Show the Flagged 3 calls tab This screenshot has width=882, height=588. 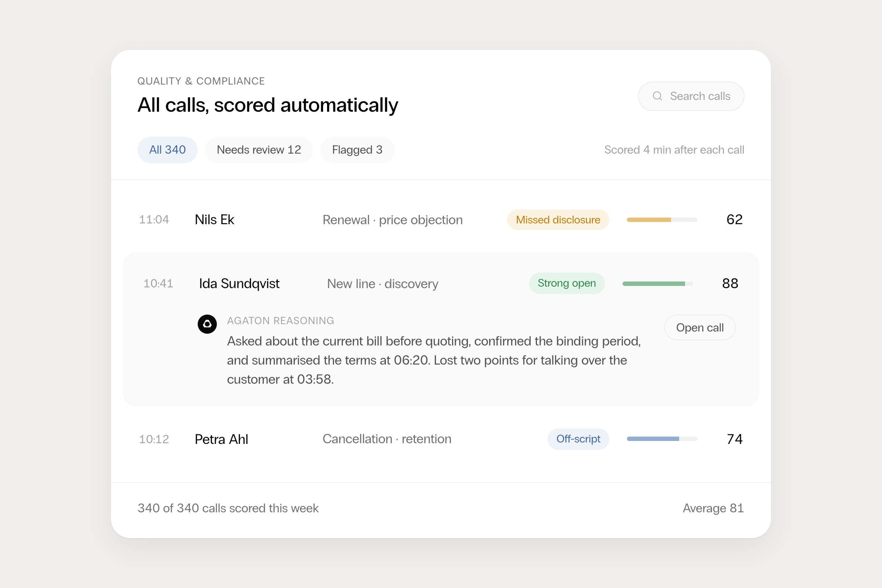(357, 150)
